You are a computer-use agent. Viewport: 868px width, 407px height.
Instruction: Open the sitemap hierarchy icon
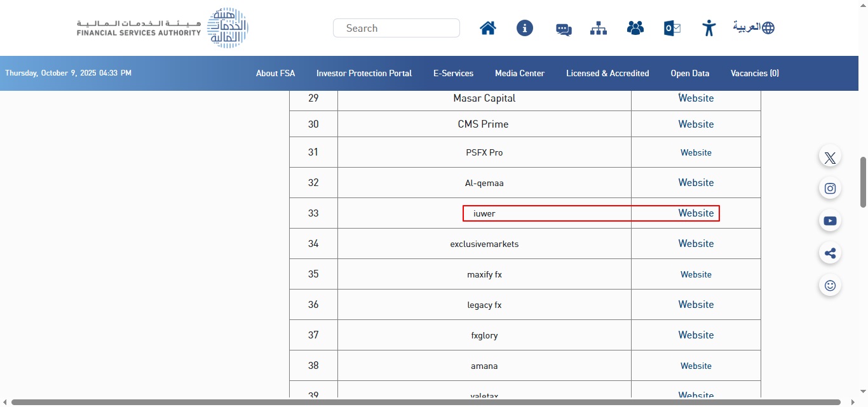point(599,28)
